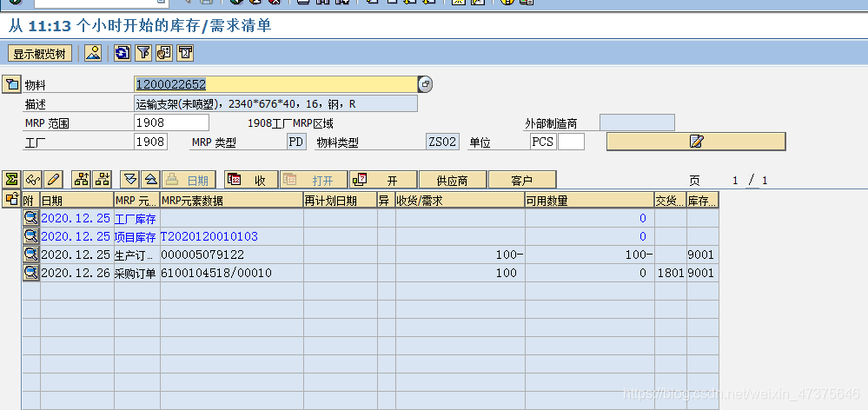Click the landscape picture icon in toolbar
This screenshot has height=410, width=868.
click(x=93, y=53)
